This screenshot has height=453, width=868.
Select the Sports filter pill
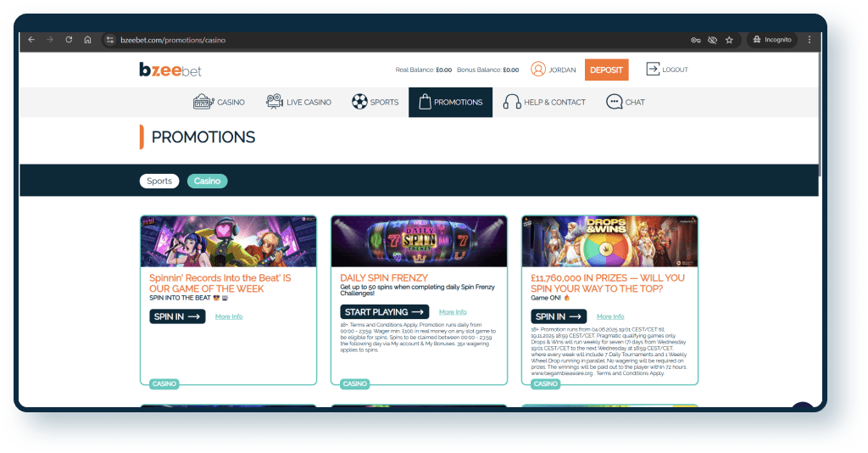click(x=159, y=181)
